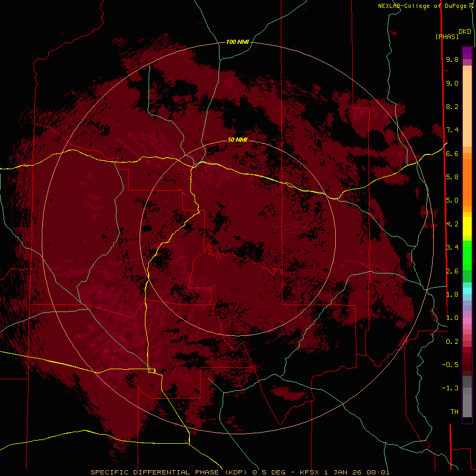Viewport: 476px width, 476px height.
Task: Click the 1.8 scale value
Action: [452, 295]
